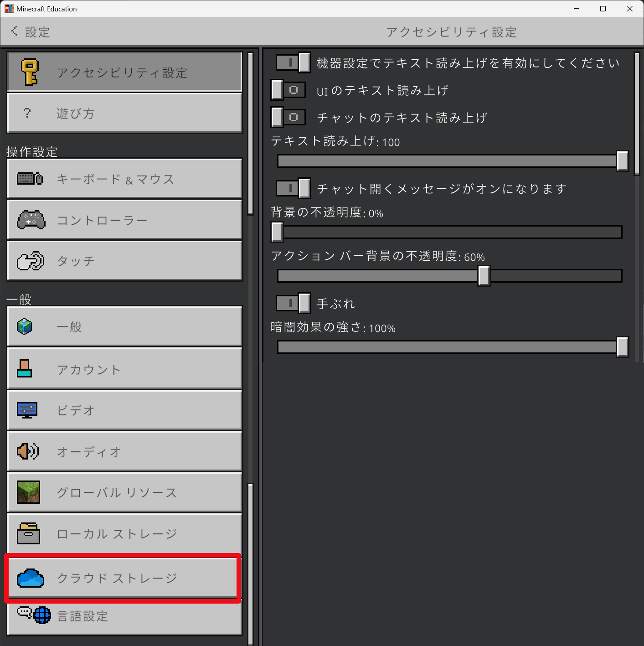Image resolution: width=644 pixels, height=646 pixels.
Task: Click the game controller icon
Action: point(31,220)
